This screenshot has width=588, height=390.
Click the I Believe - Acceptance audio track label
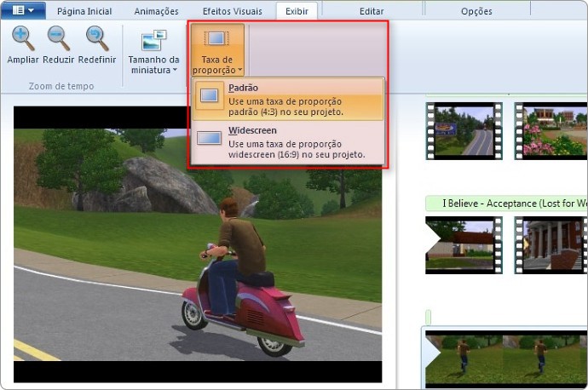click(x=506, y=204)
